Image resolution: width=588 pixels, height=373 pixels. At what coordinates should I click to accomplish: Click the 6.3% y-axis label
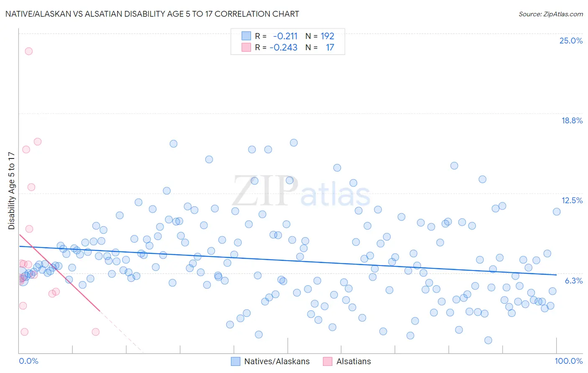[x=574, y=281]
